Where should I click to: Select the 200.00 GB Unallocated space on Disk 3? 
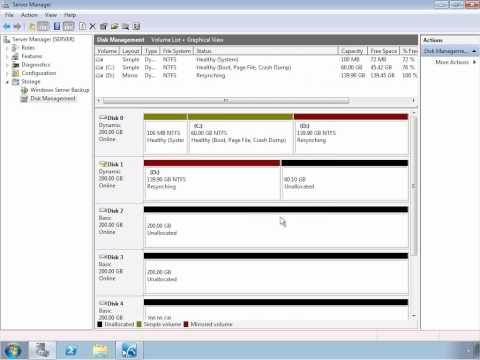(x=276, y=273)
